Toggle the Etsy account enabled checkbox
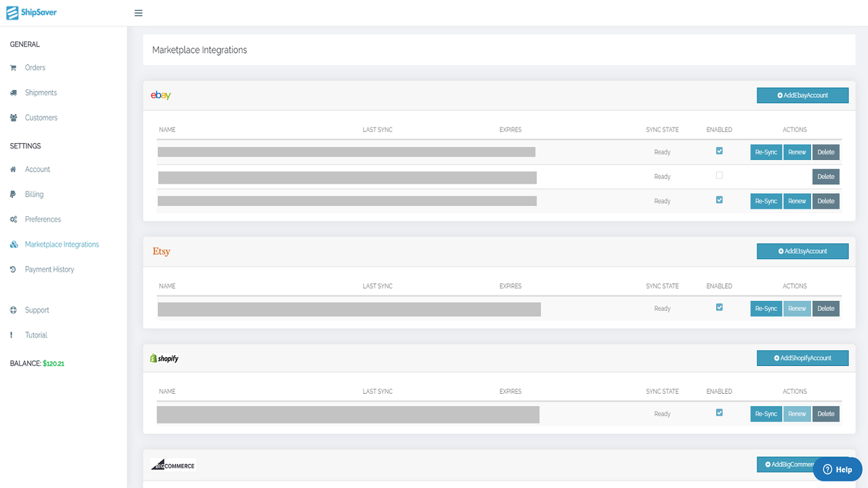Screen dimensions: 868x488 click(719, 308)
